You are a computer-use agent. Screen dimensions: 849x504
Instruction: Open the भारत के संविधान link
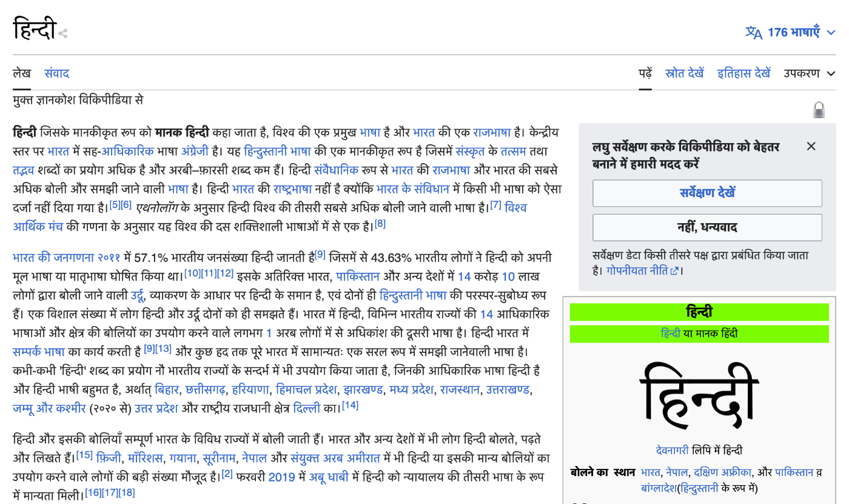click(414, 189)
